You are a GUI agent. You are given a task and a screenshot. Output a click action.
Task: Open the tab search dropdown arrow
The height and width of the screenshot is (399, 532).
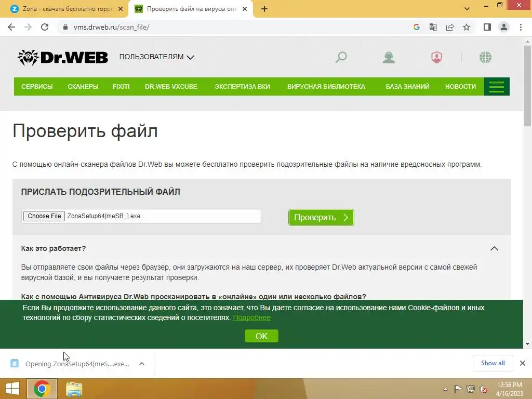coord(467,9)
